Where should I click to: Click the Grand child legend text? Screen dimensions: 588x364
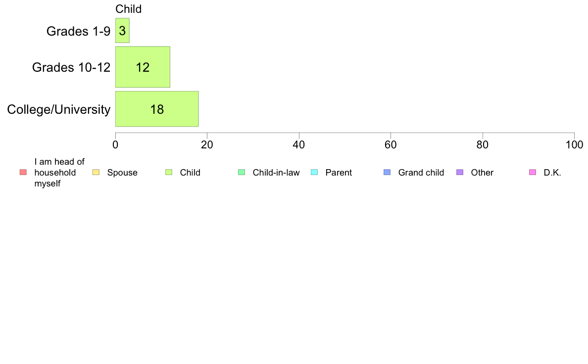coord(421,173)
